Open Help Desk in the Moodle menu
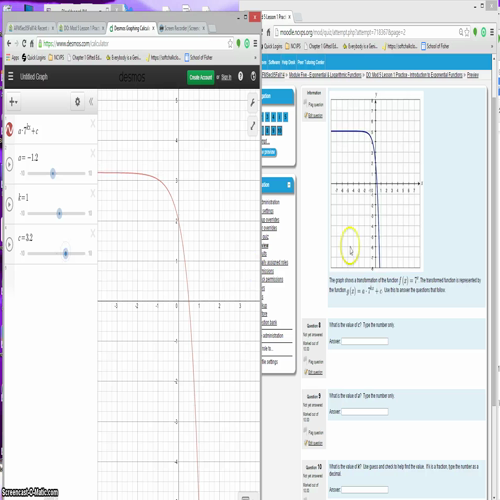Screen dimensions: 500x500 288,62
